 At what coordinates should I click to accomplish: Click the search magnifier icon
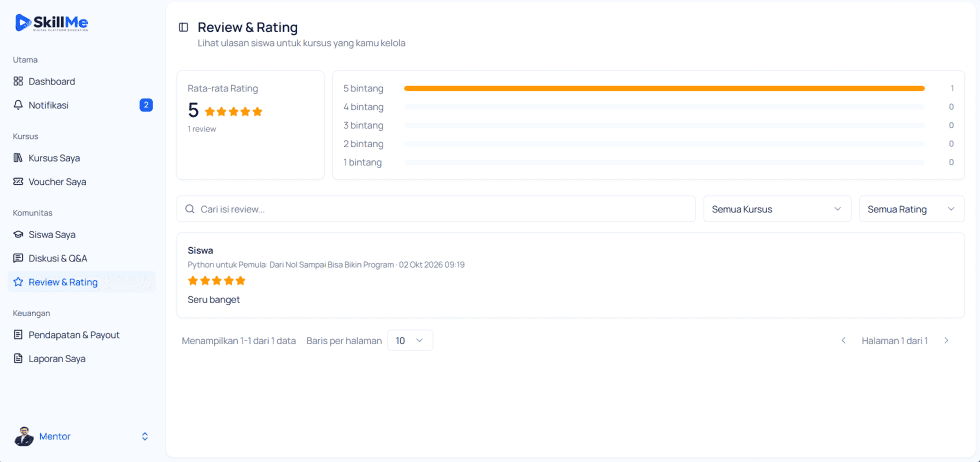(x=190, y=209)
